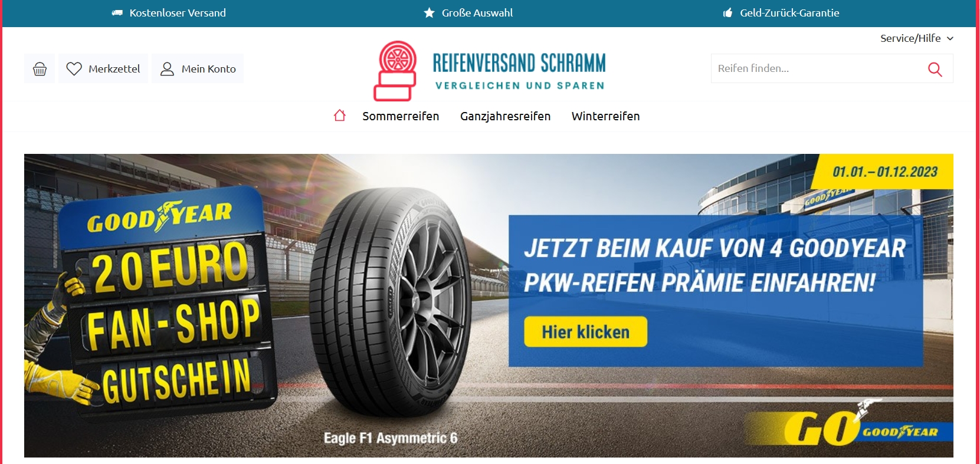The width and height of the screenshot is (980, 464).
Task: Open the Sommerreifen category
Action: [x=401, y=116]
